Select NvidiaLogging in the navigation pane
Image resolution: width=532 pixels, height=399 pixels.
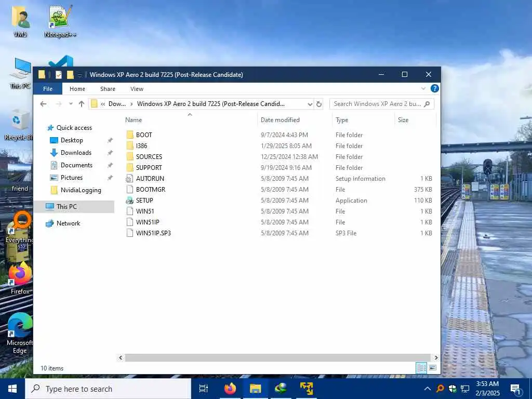point(81,190)
